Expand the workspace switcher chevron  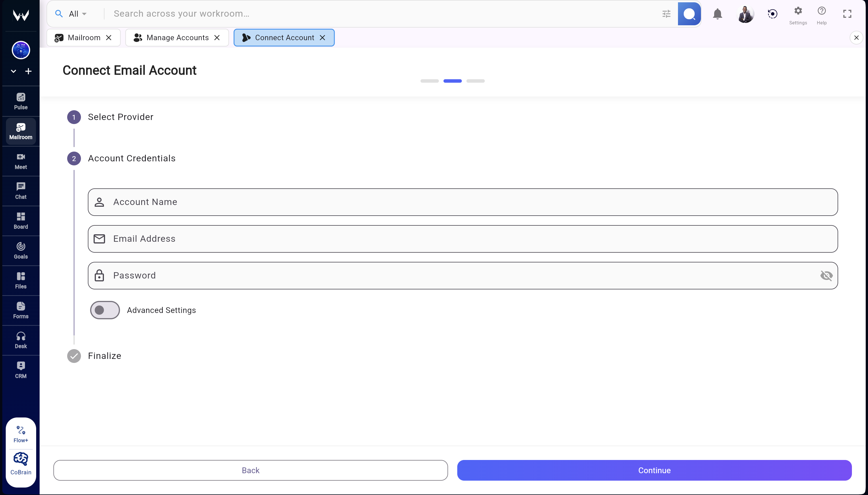click(13, 71)
